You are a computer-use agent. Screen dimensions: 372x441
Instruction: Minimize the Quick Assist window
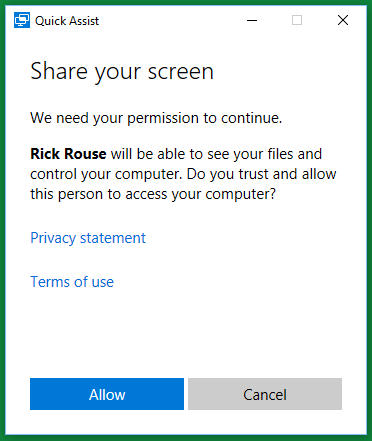pos(252,20)
